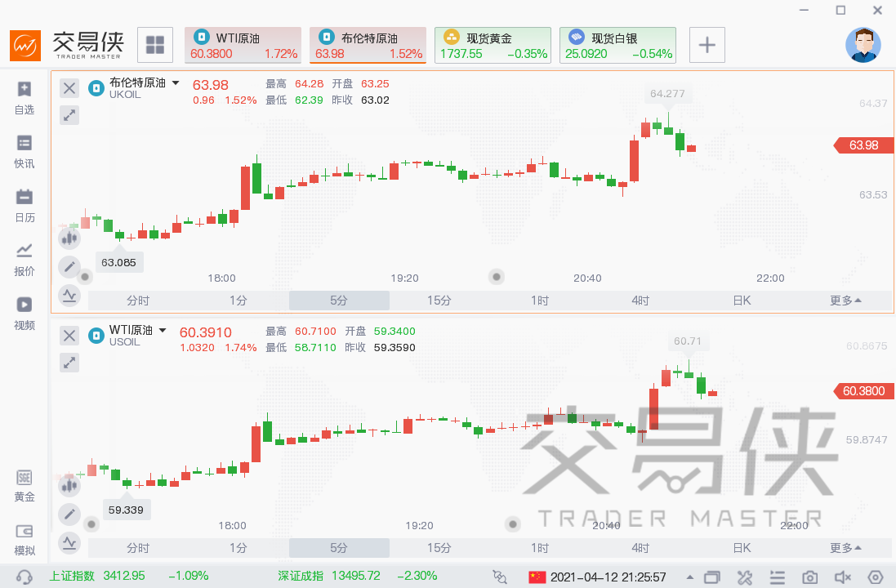Click the Trader Master orange logo

click(25, 45)
